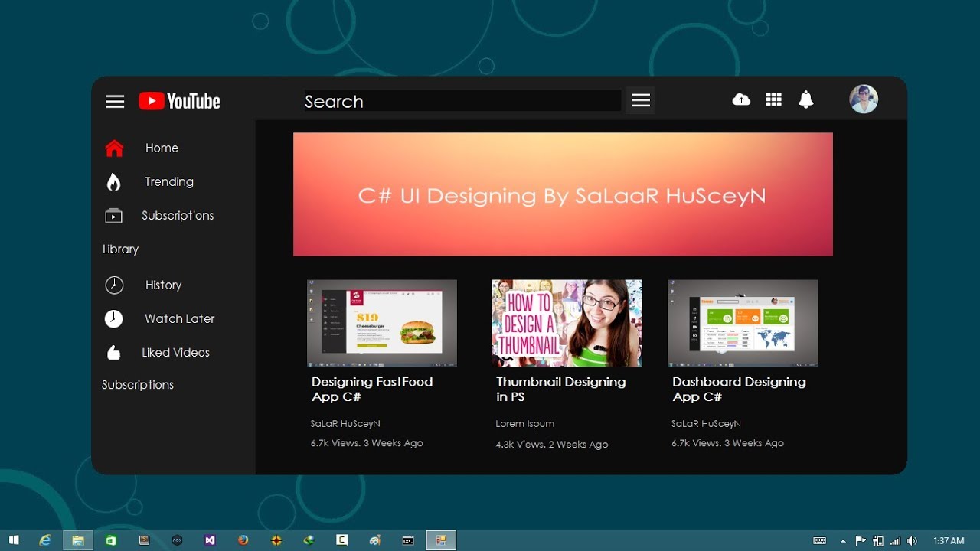Viewport: 980px width, 551px height.
Task: Open Camtasia from taskbar
Action: (x=342, y=540)
